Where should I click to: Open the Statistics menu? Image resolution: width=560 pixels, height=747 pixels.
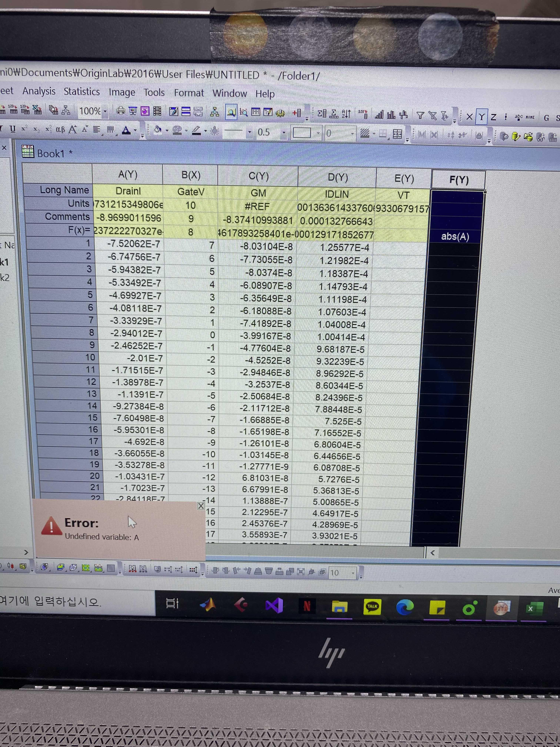click(82, 92)
